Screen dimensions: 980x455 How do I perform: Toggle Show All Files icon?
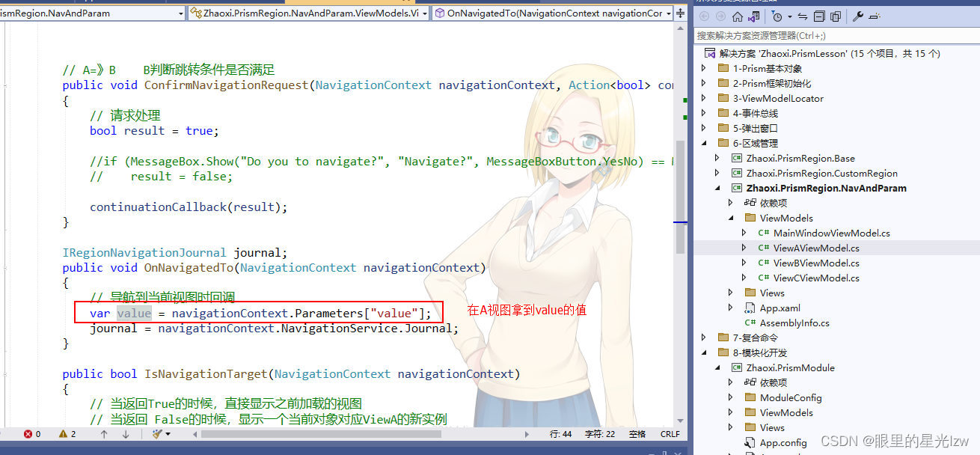pyautogui.click(x=836, y=16)
